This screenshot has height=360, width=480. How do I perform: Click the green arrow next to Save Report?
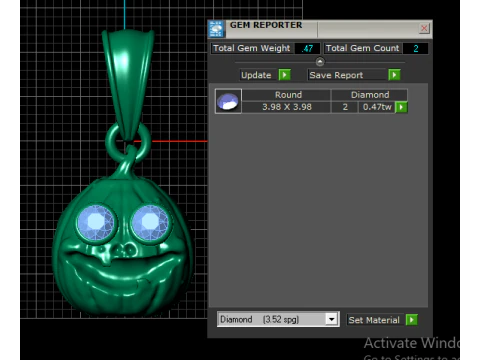(x=394, y=75)
